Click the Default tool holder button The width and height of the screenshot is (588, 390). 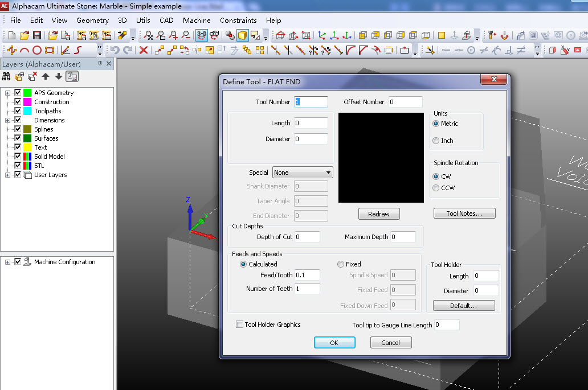click(464, 306)
